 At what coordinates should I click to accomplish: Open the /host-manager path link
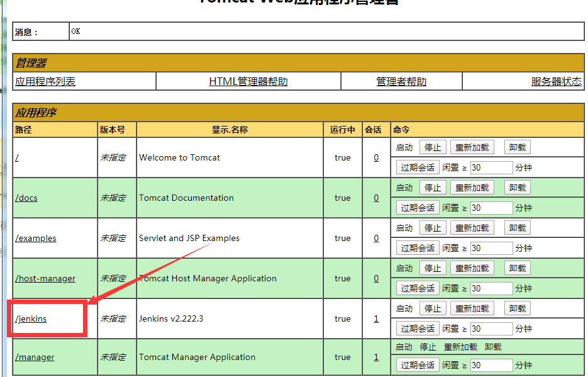click(45, 278)
